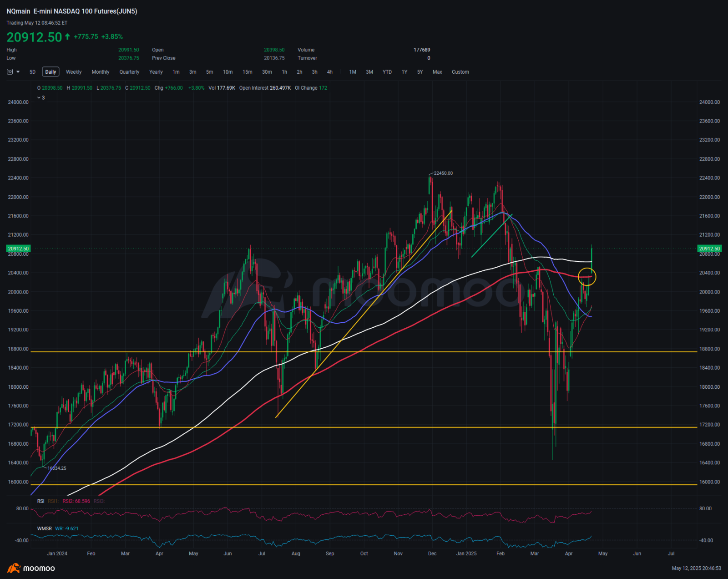Expand the collapsed indicators chevron labeled 3
The height and width of the screenshot is (579, 728).
click(40, 98)
